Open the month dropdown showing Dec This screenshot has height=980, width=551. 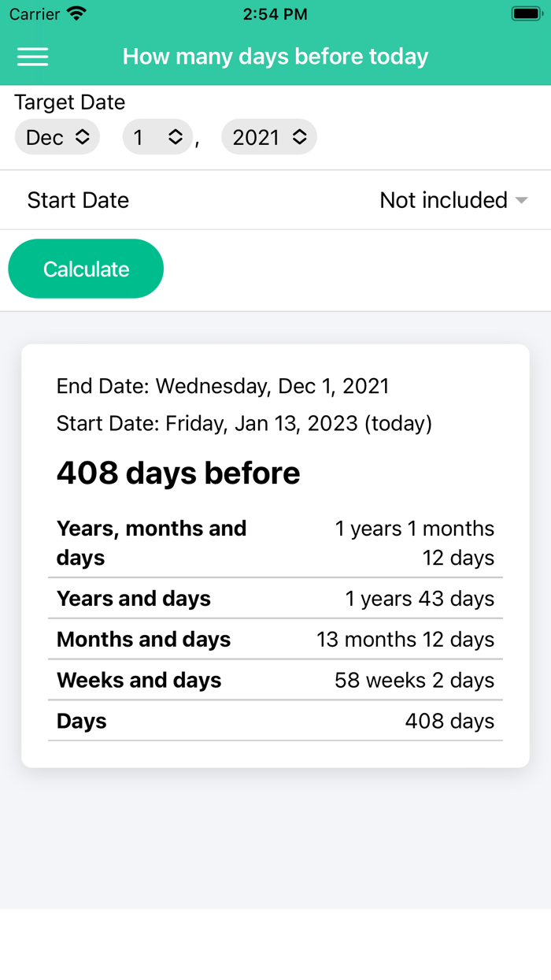tap(57, 136)
